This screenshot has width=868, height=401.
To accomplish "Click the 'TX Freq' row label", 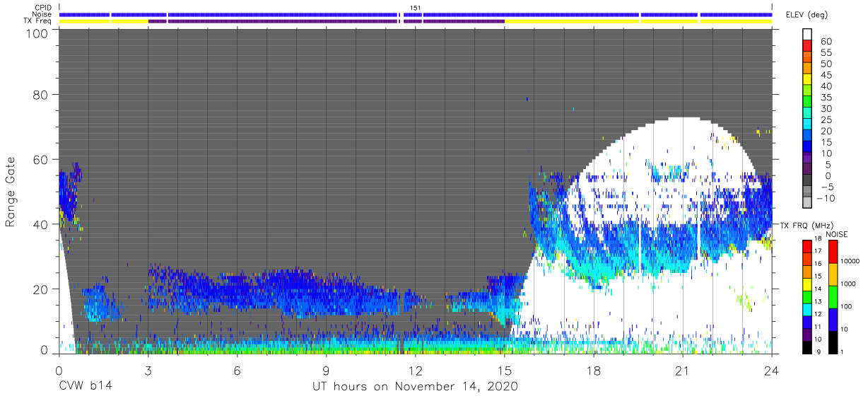I will [x=39, y=21].
